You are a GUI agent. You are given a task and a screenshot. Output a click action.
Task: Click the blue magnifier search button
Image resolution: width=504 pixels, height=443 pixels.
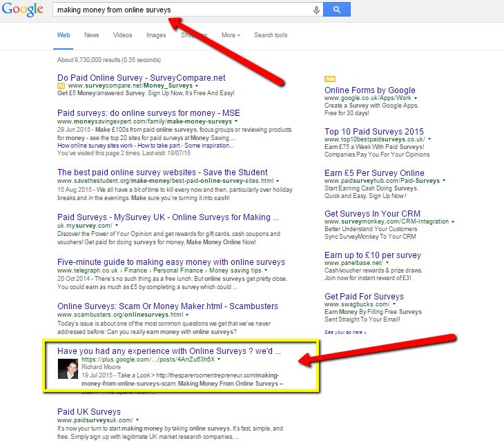[x=336, y=10]
